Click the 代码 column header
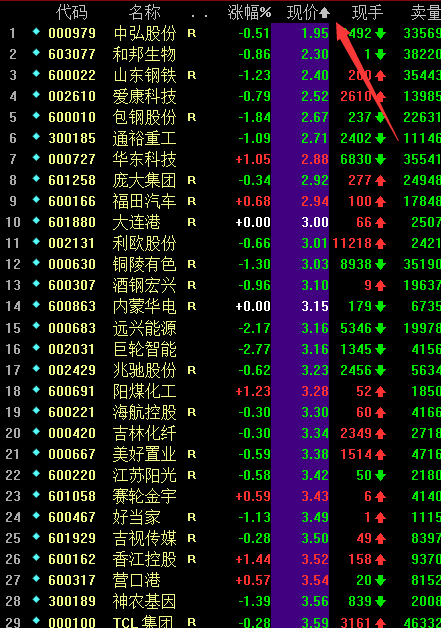 click(72, 12)
